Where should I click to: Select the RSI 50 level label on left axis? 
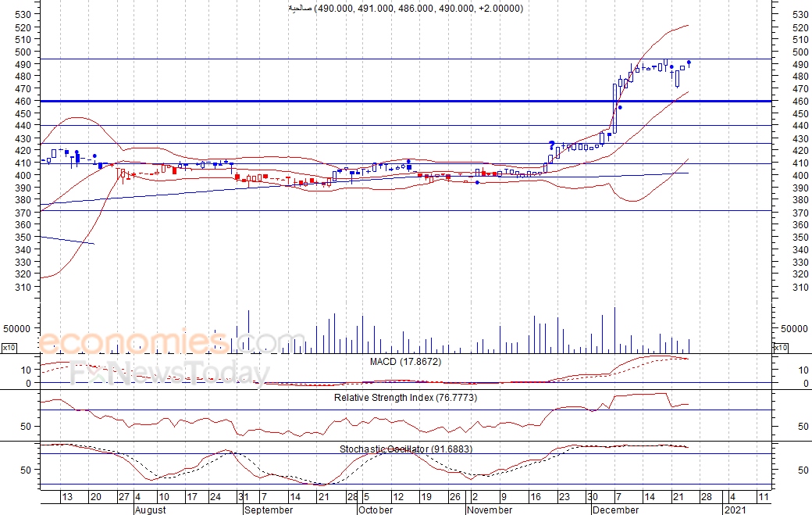tap(26, 427)
